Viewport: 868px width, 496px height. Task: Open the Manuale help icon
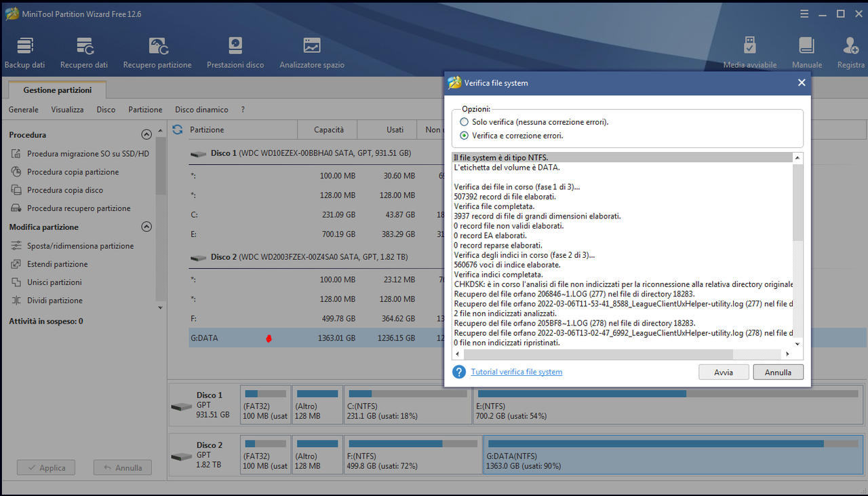(807, 53)
